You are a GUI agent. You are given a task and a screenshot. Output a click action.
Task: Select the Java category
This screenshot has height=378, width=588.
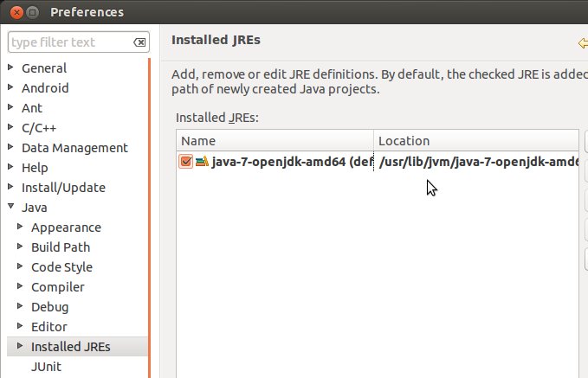point(35,208)
